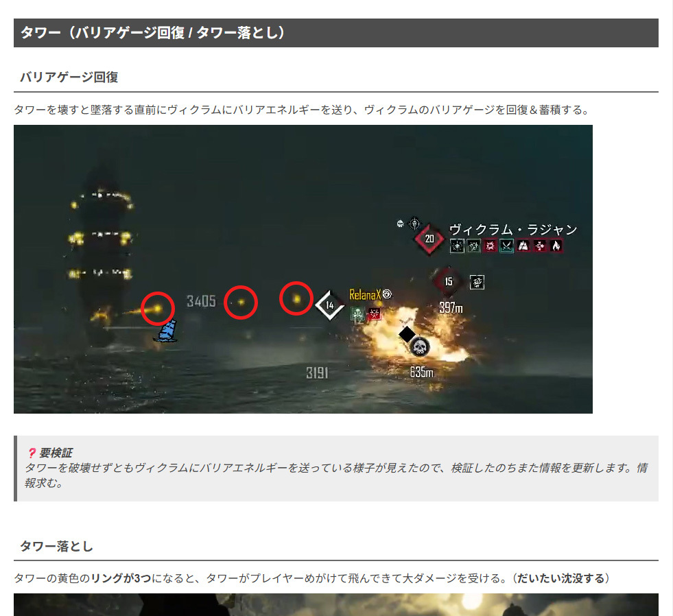Open the barrier energy gameplay screenshot
This screenshot has height=616, width=673.
(303, 269)
